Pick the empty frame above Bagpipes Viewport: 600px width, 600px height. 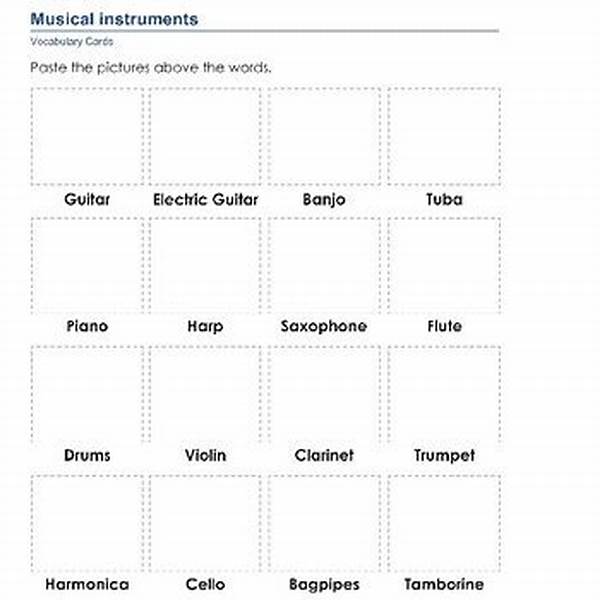(324, 522)
